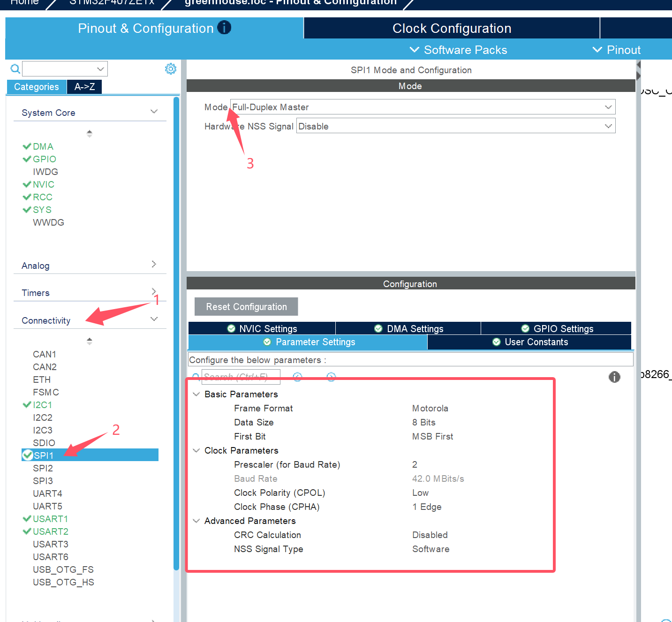Click the sort arrows under Connectivity
This screenshot has height=622, width=672.
click(x=90, y=341)
